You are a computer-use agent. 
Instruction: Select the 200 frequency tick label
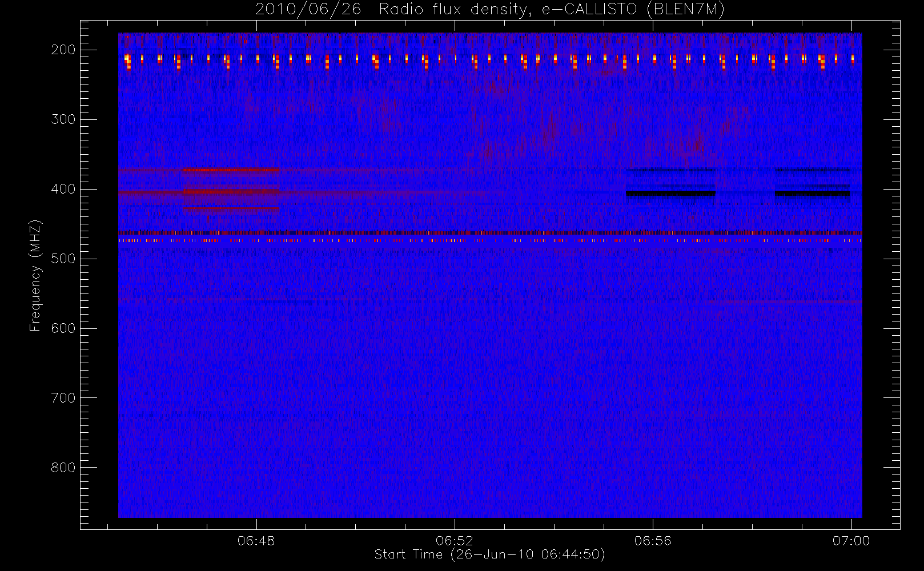pyautogui.click(x=63, y=50)
